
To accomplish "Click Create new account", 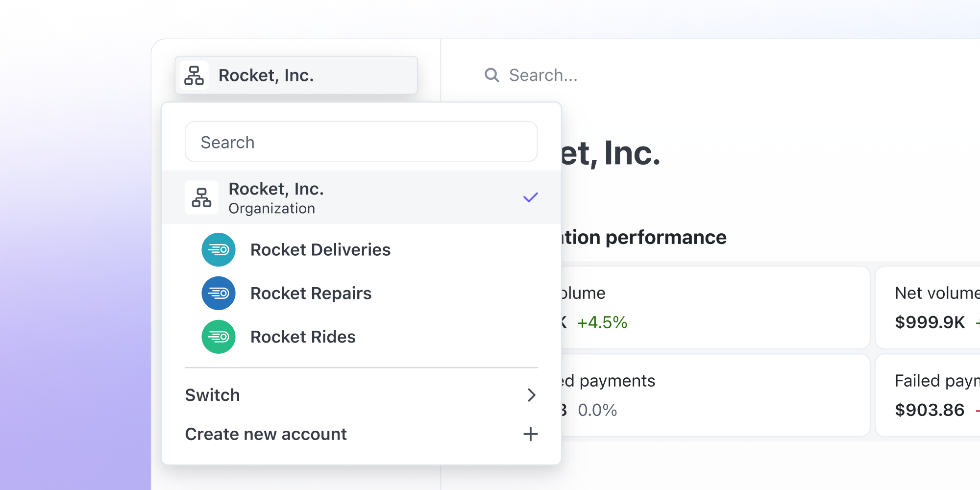I will (x=266, y=434).
